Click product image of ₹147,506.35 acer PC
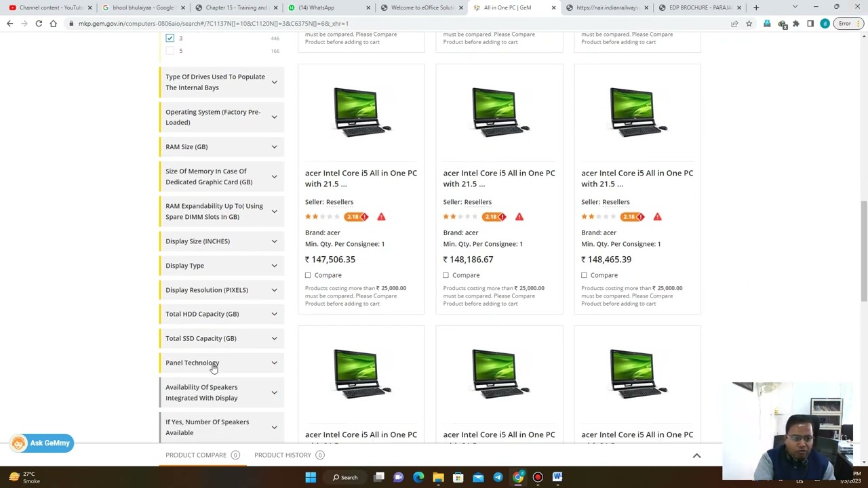 (361, 112)
